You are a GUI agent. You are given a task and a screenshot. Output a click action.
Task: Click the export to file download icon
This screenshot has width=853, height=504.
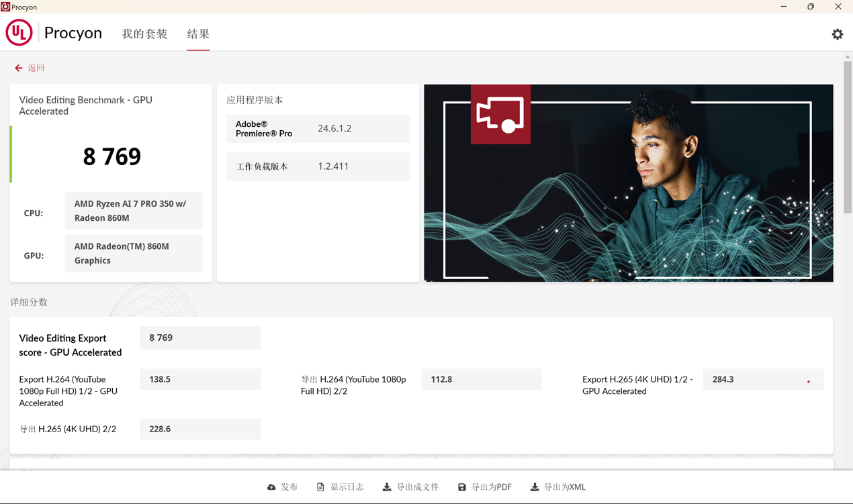tap(387, 487)
